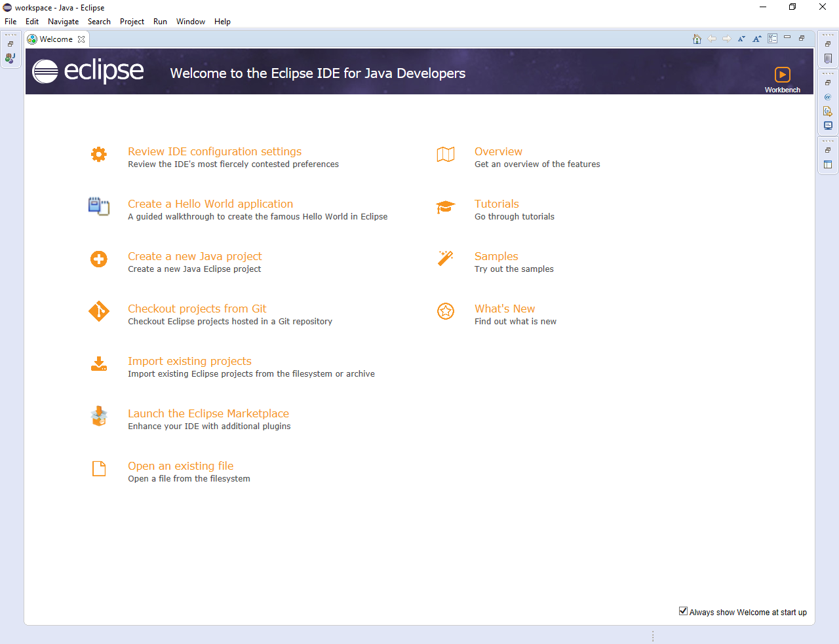The image size is (839, 644).
Task: Open Create a Hello World application
Action: 210,204
